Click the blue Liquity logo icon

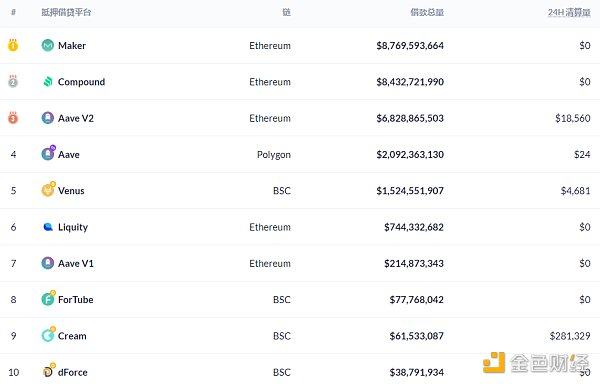click(48, 227)
